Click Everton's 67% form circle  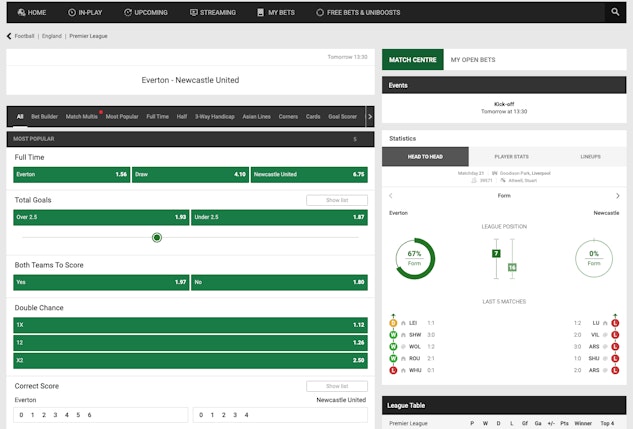[414, 257]
